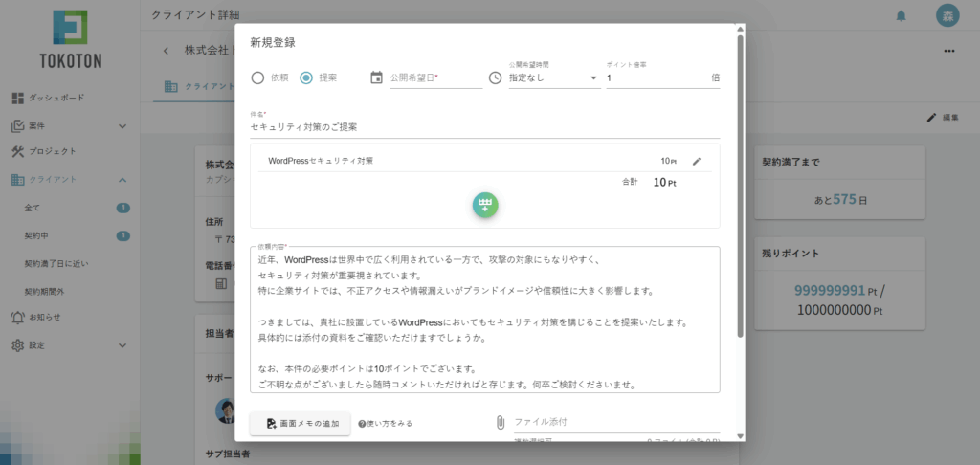Open the three-dot more options menu
Image resolution: width=980 pixels, height=465 pixels.
(x=948, y=51)
